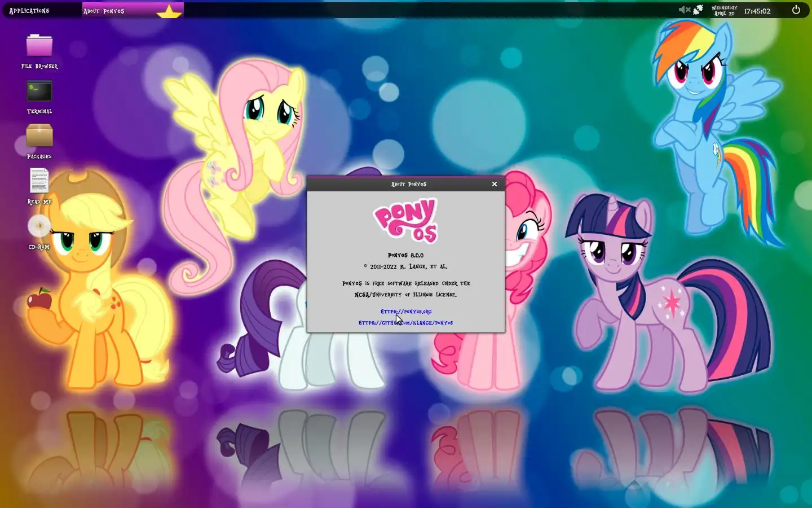Click the 17:45:02 clock in panel
812x508 pixels.
coord(757,11)
